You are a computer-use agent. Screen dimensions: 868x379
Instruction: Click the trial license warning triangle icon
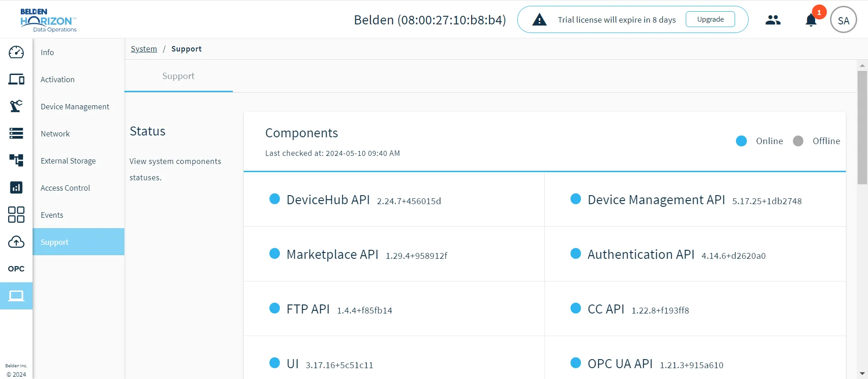[539, 20]
